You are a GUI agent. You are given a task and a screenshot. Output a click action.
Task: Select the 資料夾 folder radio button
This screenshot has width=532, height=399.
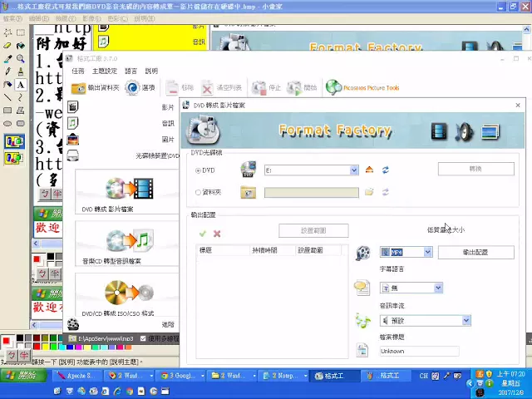click(x=198, y=192)
